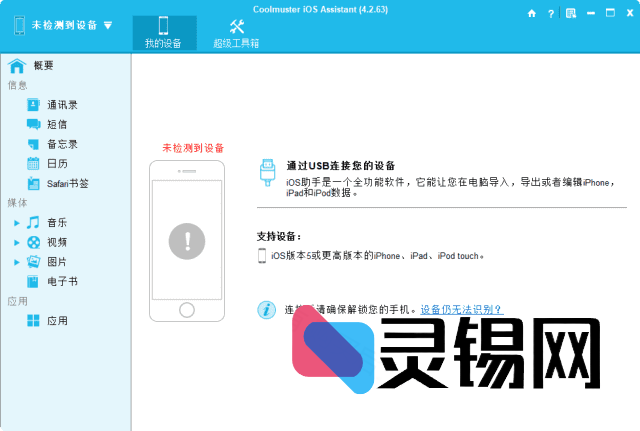Open the 通讯录 sidebar entry
The height and width of the screenshot is (431, 640).
click(x=62, y=105)
